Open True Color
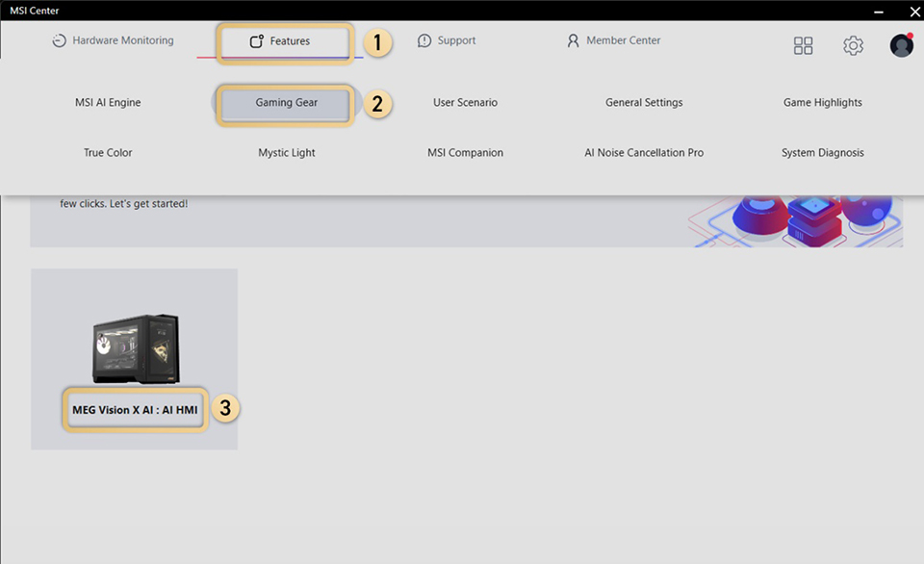 [x=107, y=152]
